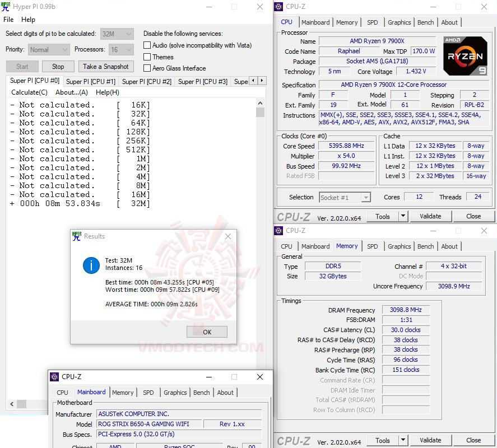Image resolution: width=497 pixels, height=448 pixels.
Task: Click the left arrow beside the CPU tabs
Action: tap(253, 81)
